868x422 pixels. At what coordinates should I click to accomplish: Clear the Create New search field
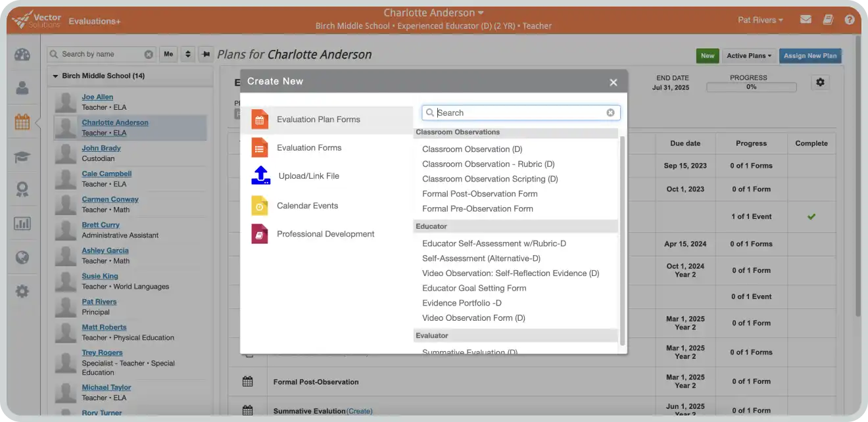point(610,113)
